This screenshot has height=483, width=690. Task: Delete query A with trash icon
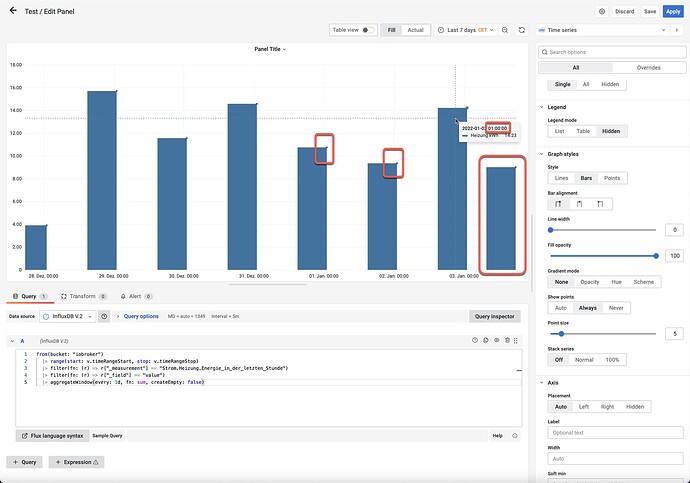coord(507,340)
